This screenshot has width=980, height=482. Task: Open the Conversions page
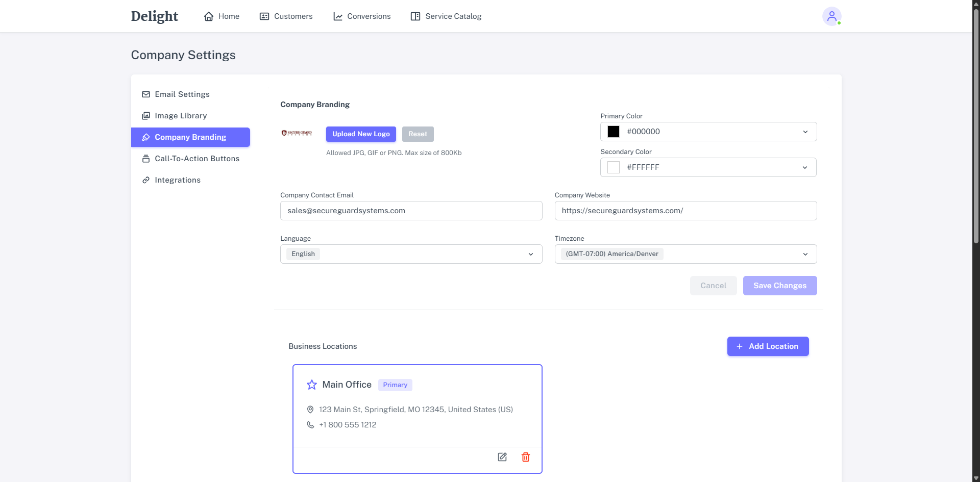(x=362, y=16)
